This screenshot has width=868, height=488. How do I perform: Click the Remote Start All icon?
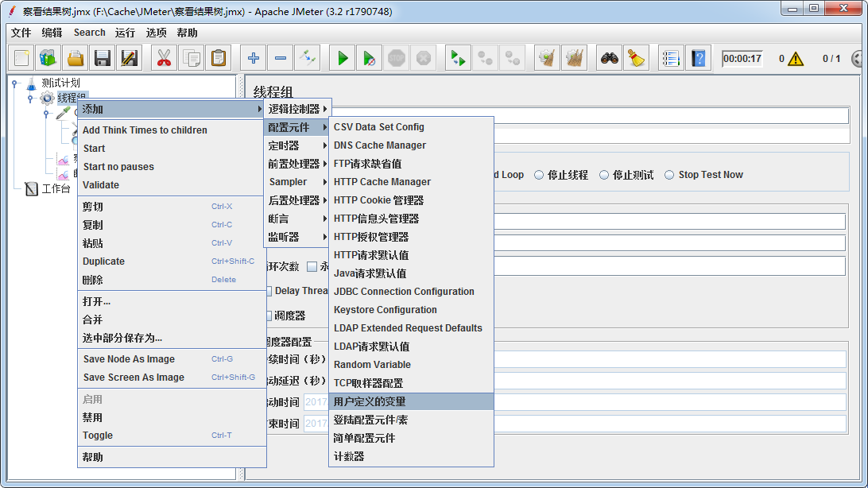click(458, 58)
